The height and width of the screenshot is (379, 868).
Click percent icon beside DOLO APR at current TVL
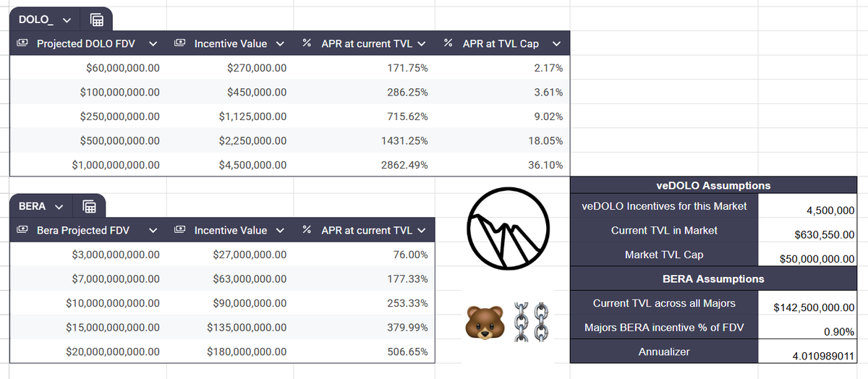(307, 44)
